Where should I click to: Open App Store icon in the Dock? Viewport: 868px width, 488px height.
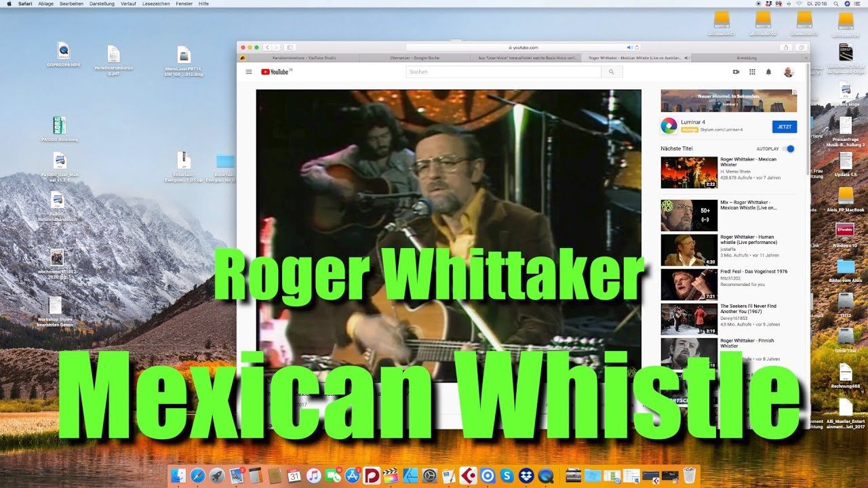[x=352, y=476]
